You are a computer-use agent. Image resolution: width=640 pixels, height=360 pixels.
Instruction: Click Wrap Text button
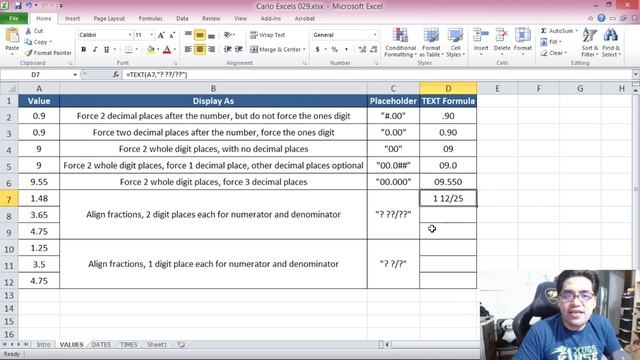click(267, 35)
